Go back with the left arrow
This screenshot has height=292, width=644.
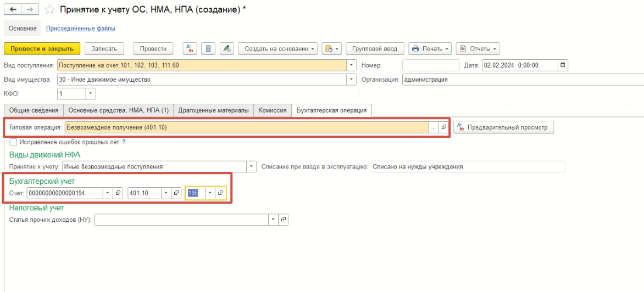pyautogui.click(x=13, y=9)
